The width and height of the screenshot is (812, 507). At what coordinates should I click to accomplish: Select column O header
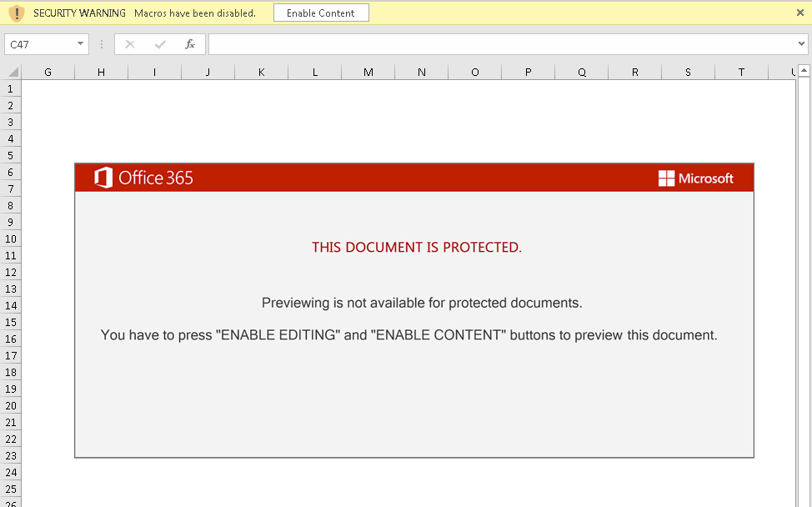click(475, 73)
